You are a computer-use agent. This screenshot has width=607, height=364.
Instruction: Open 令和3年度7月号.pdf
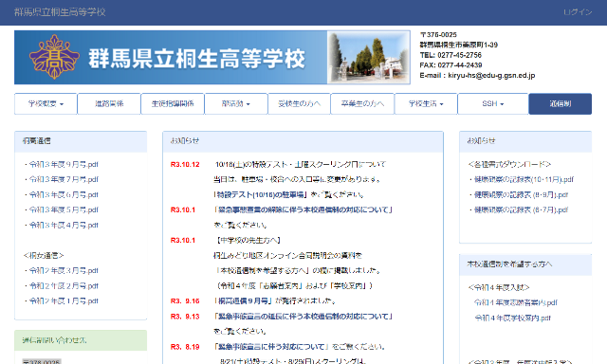click(64, 179)
